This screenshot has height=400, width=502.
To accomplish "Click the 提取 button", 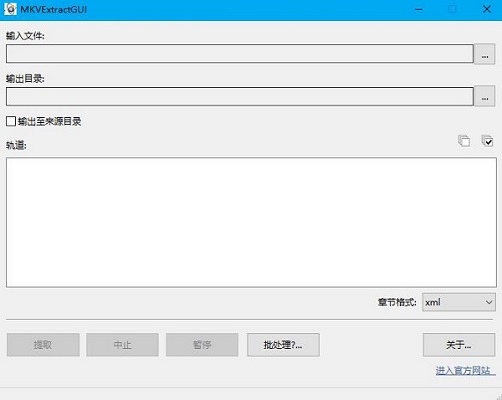I will pyautogui.click(x=43, y=345).
